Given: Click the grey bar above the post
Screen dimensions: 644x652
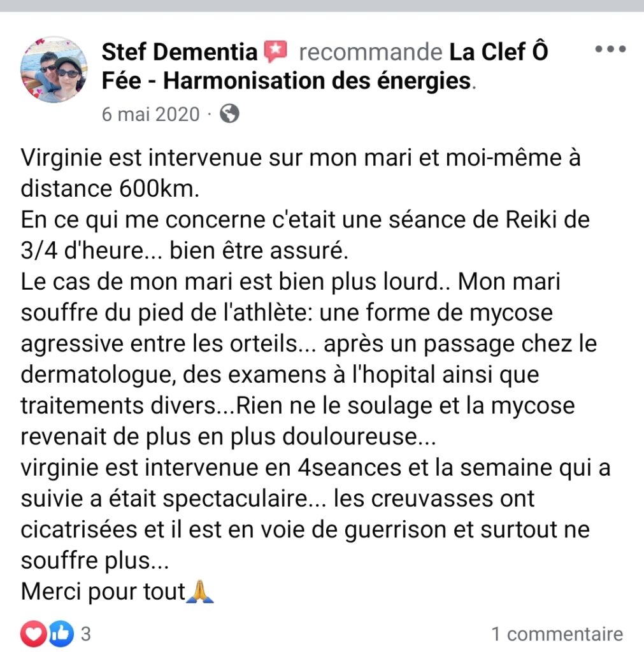Looking at the screenshot, I should pyautogui.click(x=322, y=6).
